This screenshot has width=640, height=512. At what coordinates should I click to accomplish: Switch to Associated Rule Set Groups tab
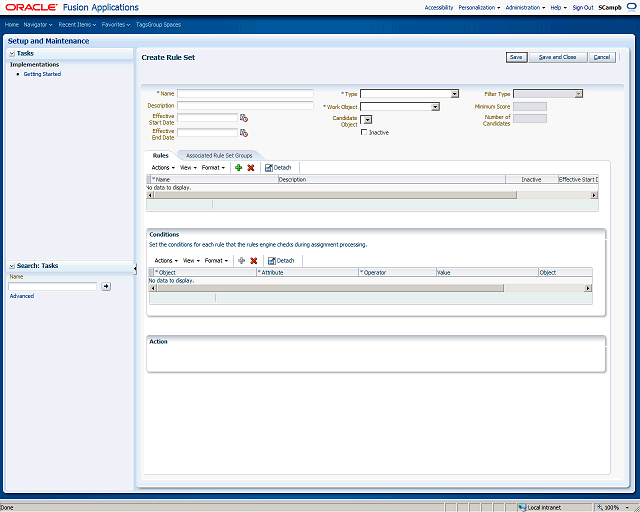click(x=219, y=156)
